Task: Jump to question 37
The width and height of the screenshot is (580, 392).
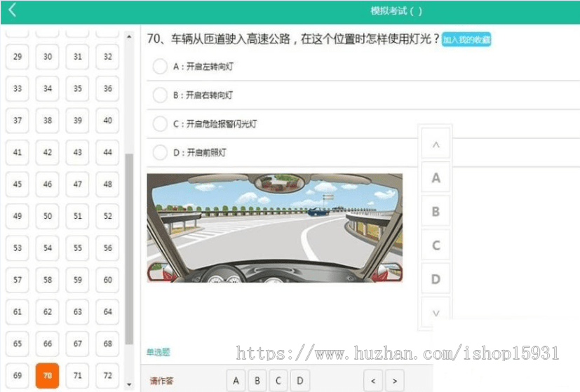Action: pyautogui.click(x=18, y=120)
